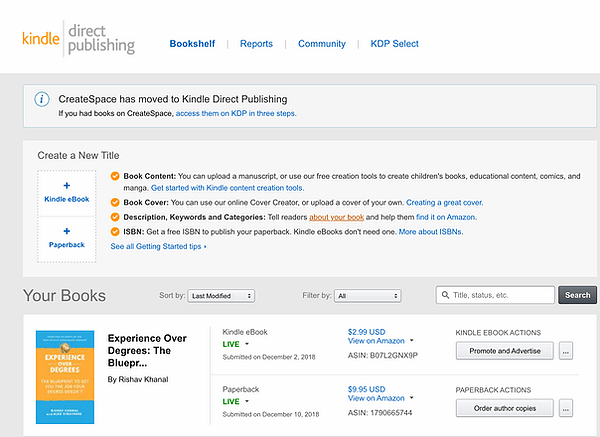Click the $2.99 USD price link
This screenshot has height=437, width=600.
point(366,332)
